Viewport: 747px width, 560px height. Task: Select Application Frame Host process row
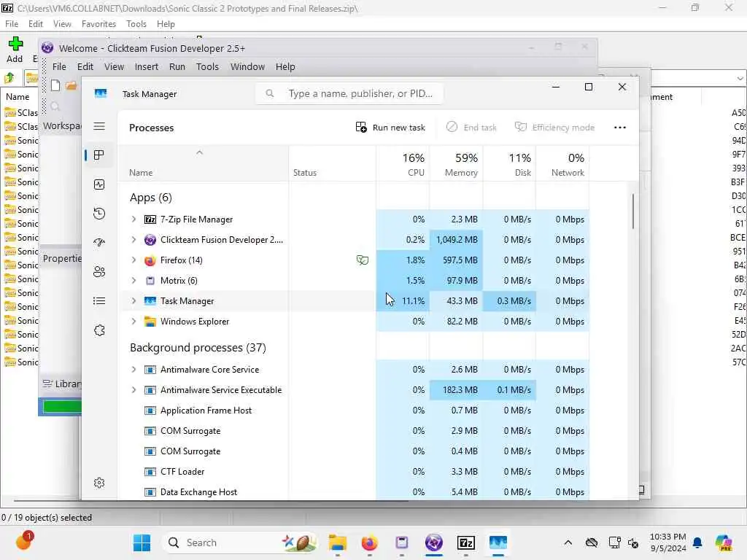coord(354,411)
